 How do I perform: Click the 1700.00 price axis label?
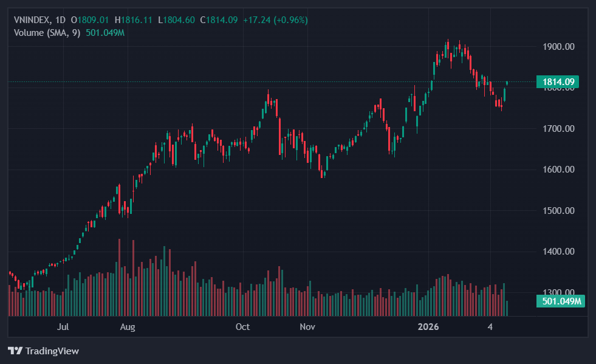coord(558,129)
